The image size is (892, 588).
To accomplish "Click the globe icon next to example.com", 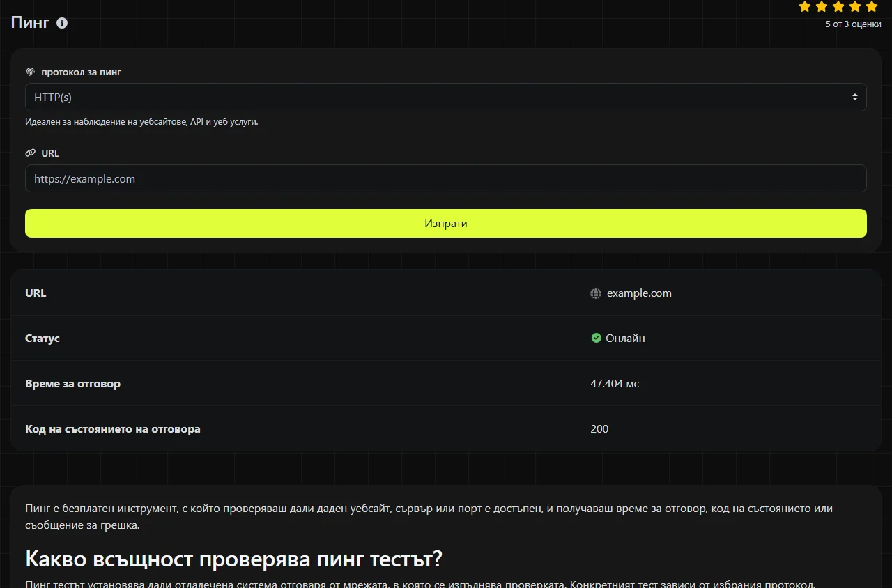I will 596,293.
